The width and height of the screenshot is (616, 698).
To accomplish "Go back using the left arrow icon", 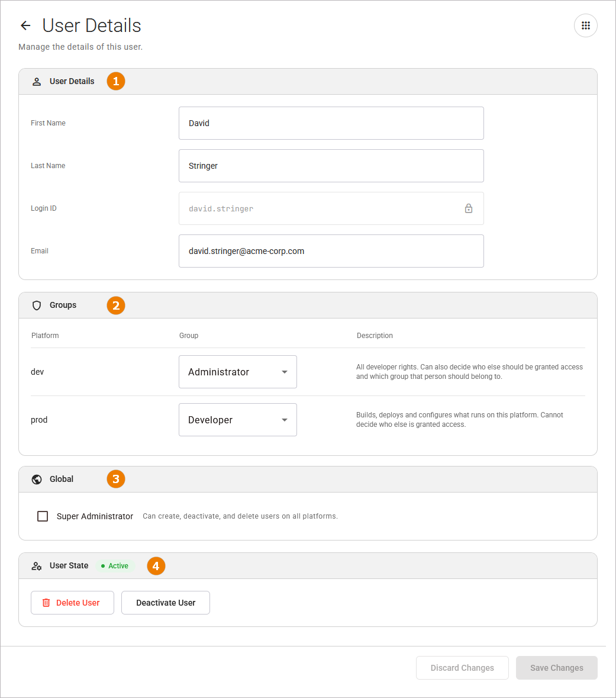I will point(25,26).
